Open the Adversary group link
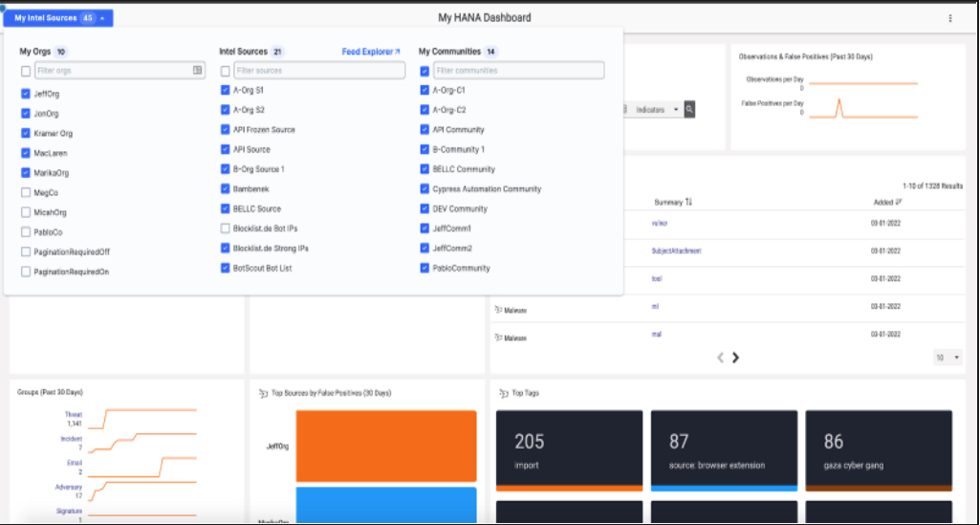The height and width of the screenshot is (525, 980). coord(69,487)
